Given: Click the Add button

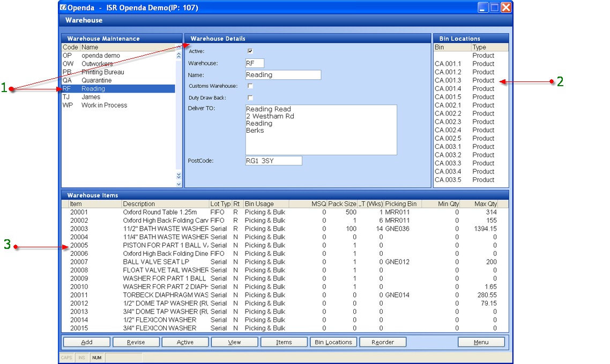Looking at the screenshot, I should click(86, 342).
